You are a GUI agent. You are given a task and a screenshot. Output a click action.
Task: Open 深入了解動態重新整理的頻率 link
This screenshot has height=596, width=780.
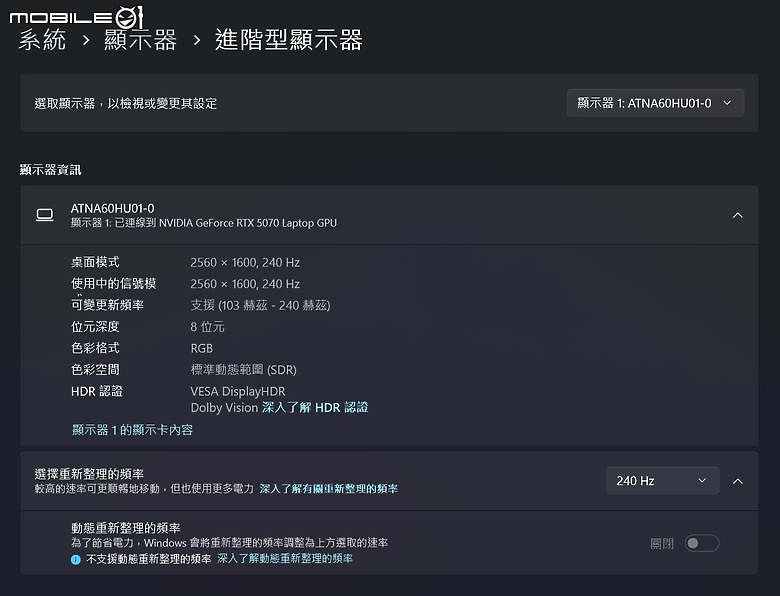coord(285,559)
